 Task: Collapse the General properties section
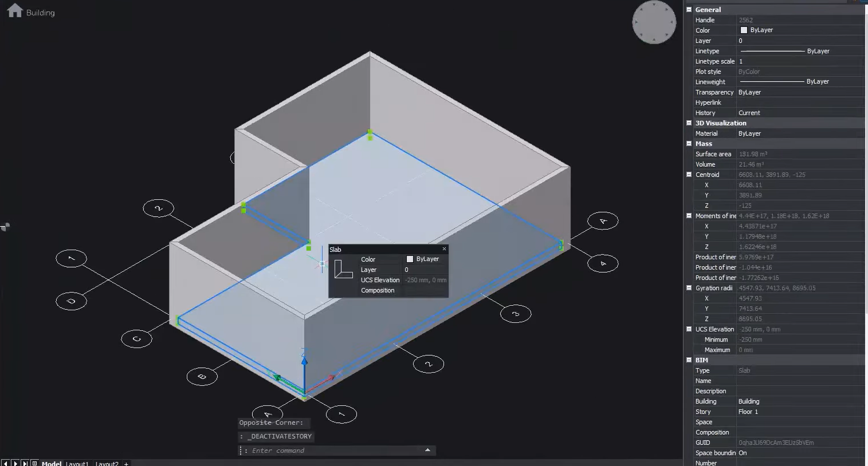coord(688,9)
